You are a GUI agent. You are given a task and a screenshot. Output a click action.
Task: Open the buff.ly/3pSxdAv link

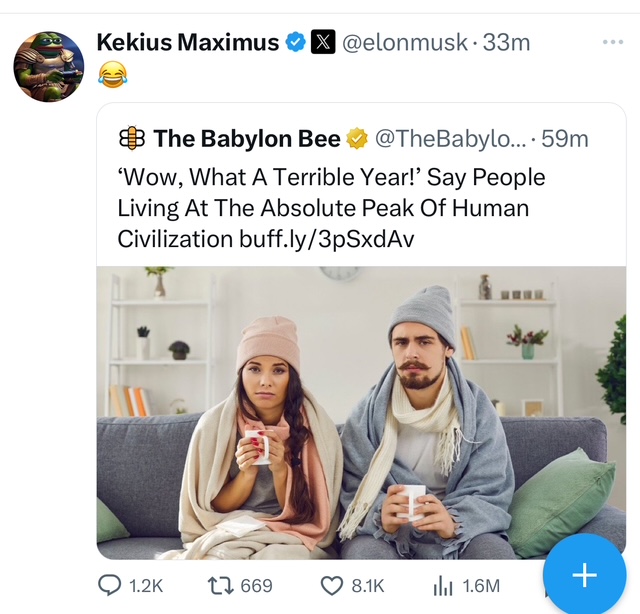pos(326,239)
